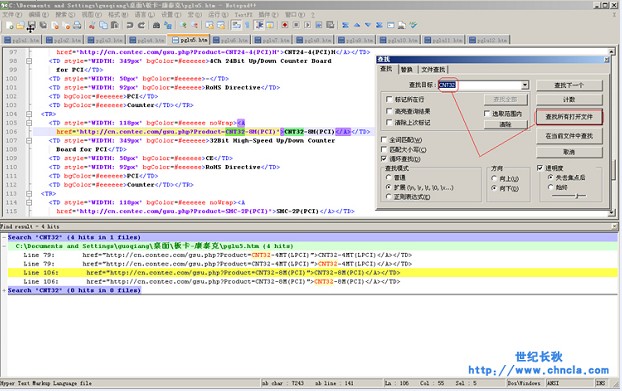Uncheck the 透明度 checkbox
The image size is (622, 391).
click(539, 168)
